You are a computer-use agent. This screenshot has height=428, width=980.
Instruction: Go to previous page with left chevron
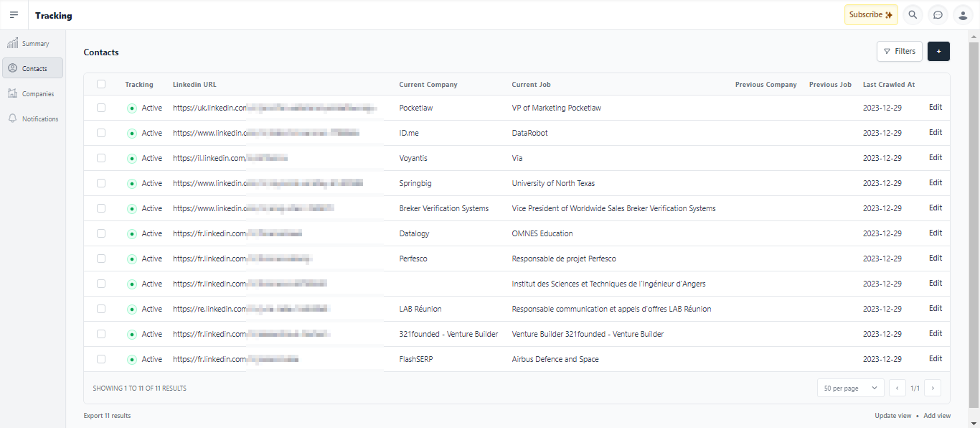point(897,388)
